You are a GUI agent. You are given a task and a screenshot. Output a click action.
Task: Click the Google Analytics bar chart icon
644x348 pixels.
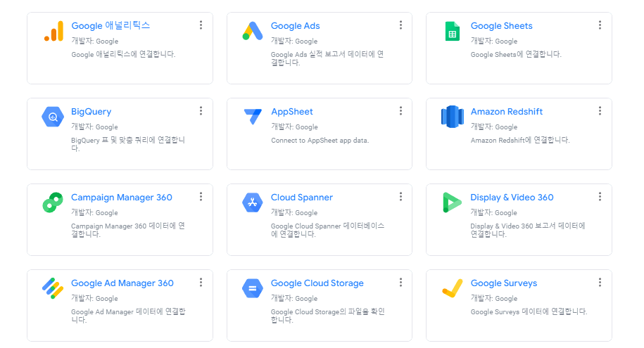tap(53, 31)
